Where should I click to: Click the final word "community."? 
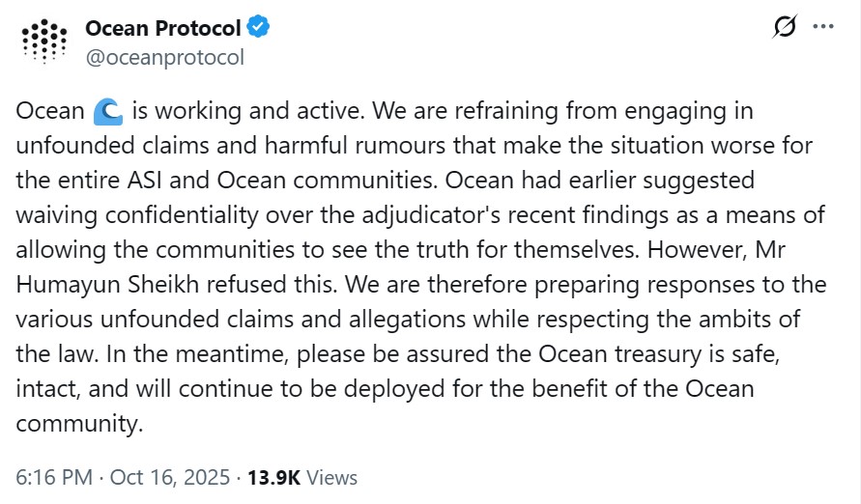79,424
